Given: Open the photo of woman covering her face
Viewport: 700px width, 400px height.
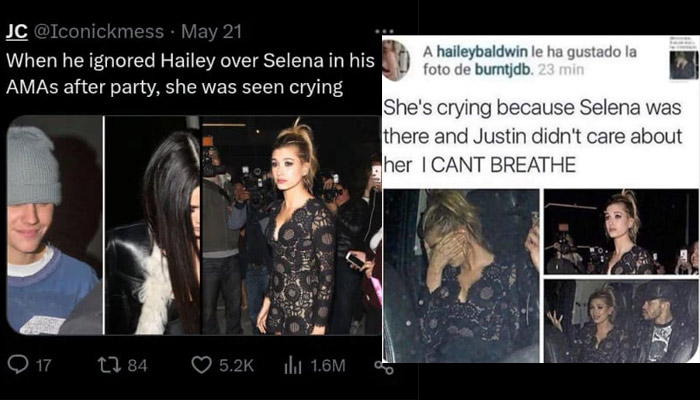Looking at the screenshot, I should pyautogui.click(x=462, y=275).
